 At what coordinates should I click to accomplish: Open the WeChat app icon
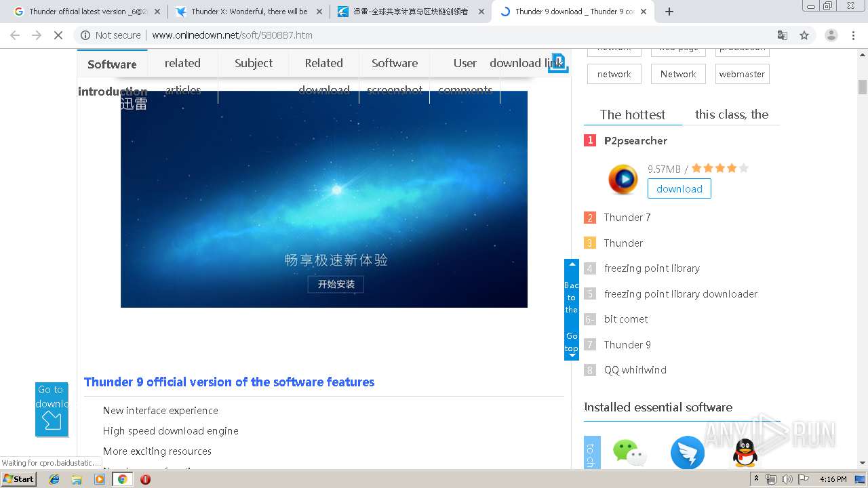(629, 452)
